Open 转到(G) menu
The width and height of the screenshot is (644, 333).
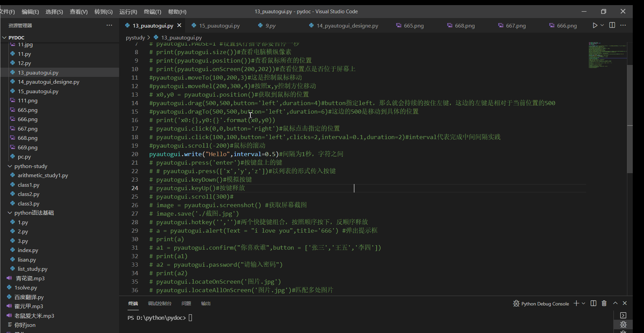pos(103,12)
